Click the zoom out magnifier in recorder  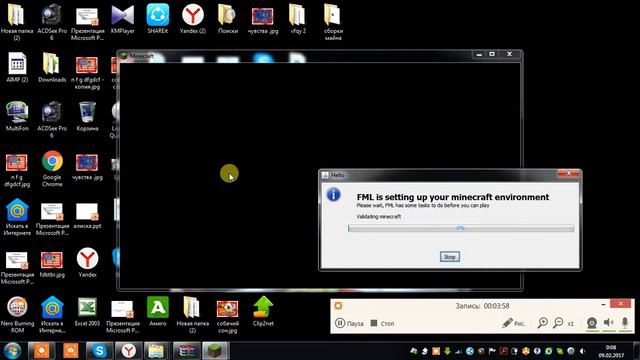[558, 323]
